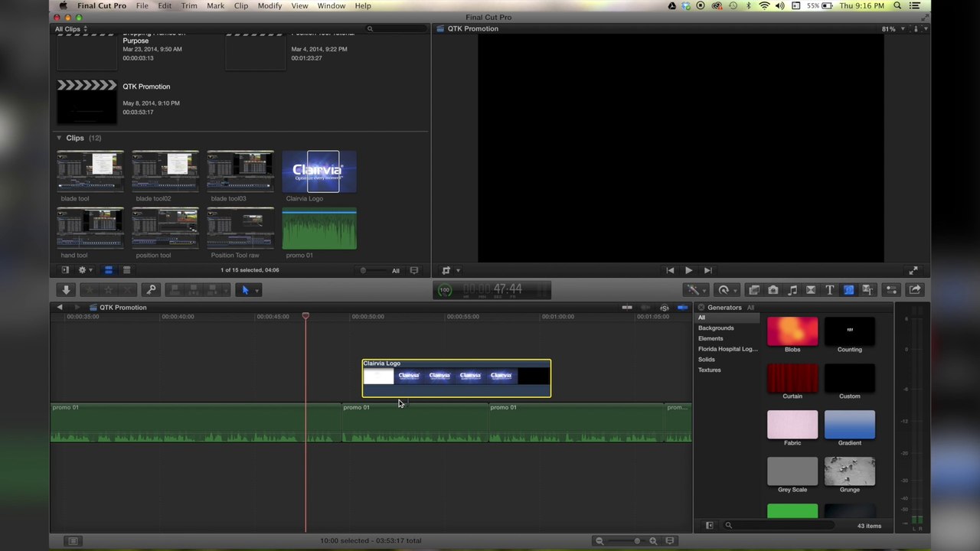Click browser search magnifier
The width and height of the screenshot is (980, 551).
click(370, 29)
